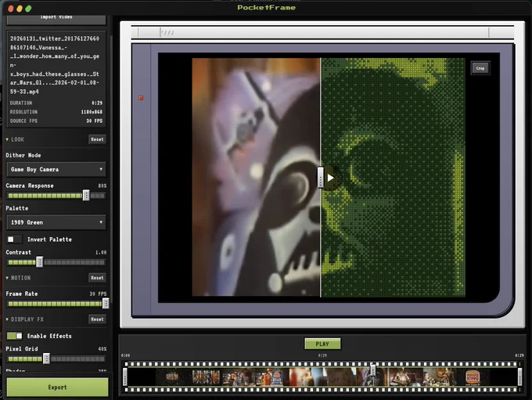
Task: Click the green PLAY button
Action: coord(322,344)
